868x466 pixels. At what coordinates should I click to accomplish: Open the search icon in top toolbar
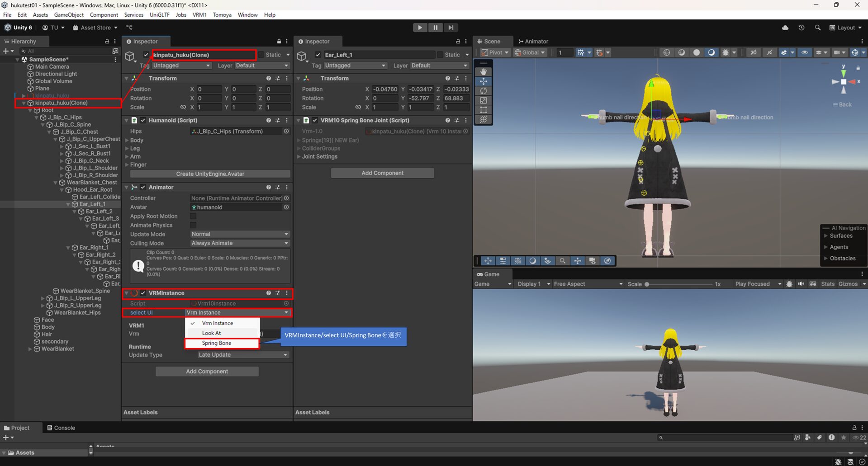pos(817,28)
